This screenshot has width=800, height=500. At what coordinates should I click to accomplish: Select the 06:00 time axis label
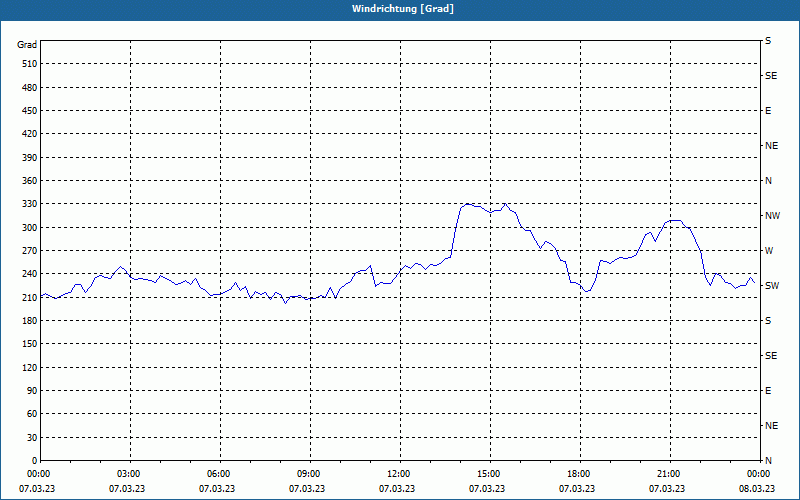(x=218, y=474)
